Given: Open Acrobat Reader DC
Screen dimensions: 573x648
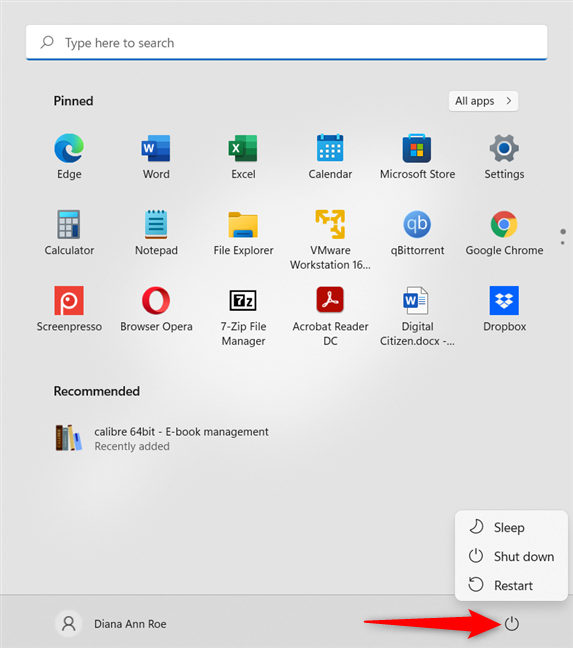Looking at the screenshot, I should (330, 316).
